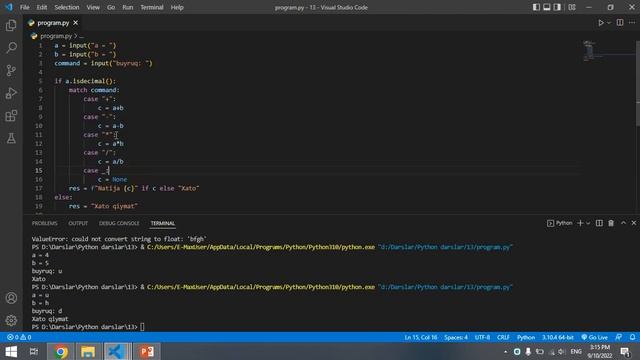640x360 pixels.
Task: Open the launch profile dropdown beside plus
Action: (x=588, y=223)
